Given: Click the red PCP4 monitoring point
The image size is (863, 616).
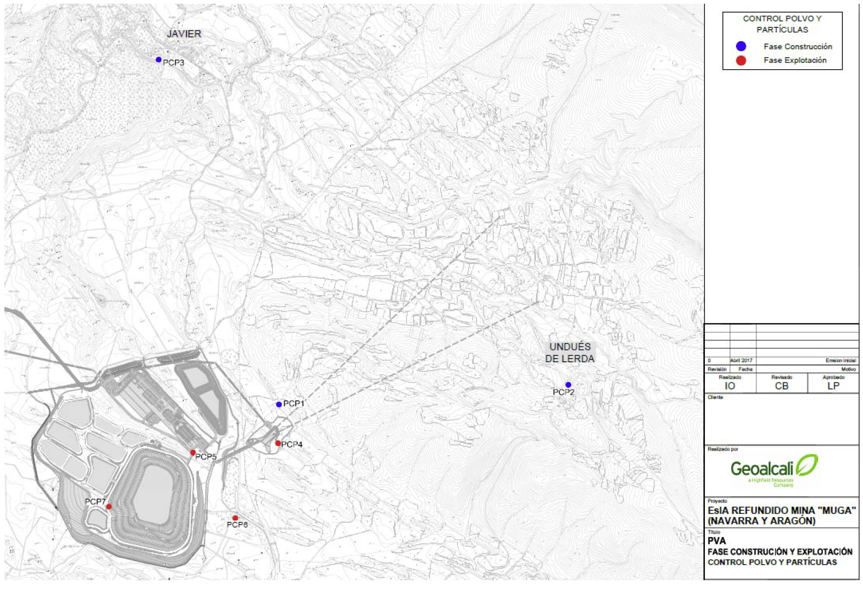Looking at the screenshot, I should coord(278,443).
